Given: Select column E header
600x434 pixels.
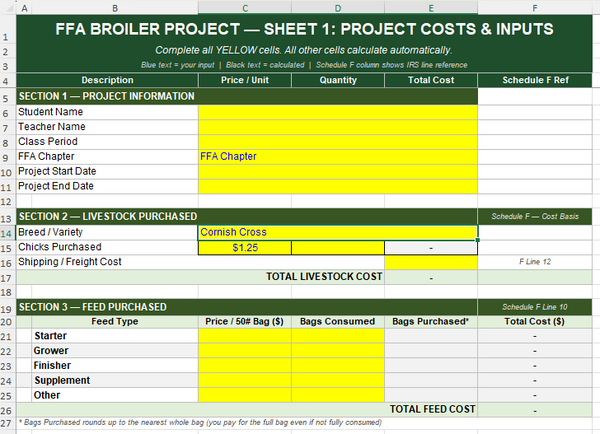Looking at the screenshot, I should tap(431, 8).
